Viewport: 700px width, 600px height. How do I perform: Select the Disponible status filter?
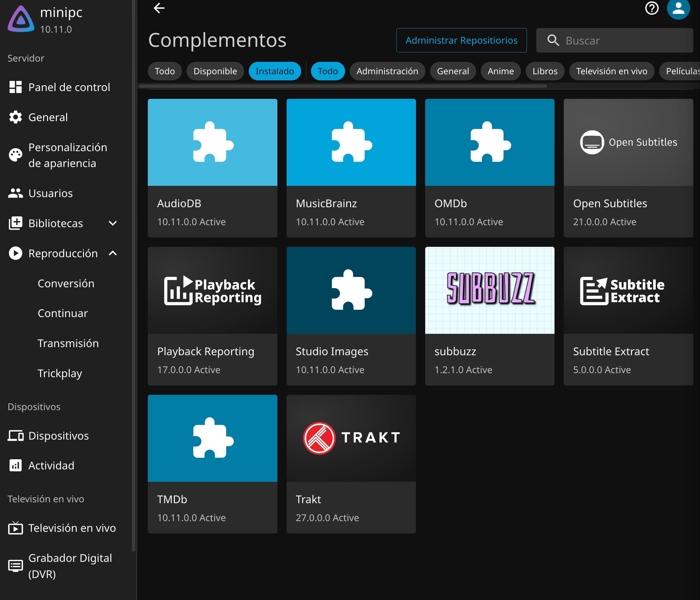[x=215, y=71]
